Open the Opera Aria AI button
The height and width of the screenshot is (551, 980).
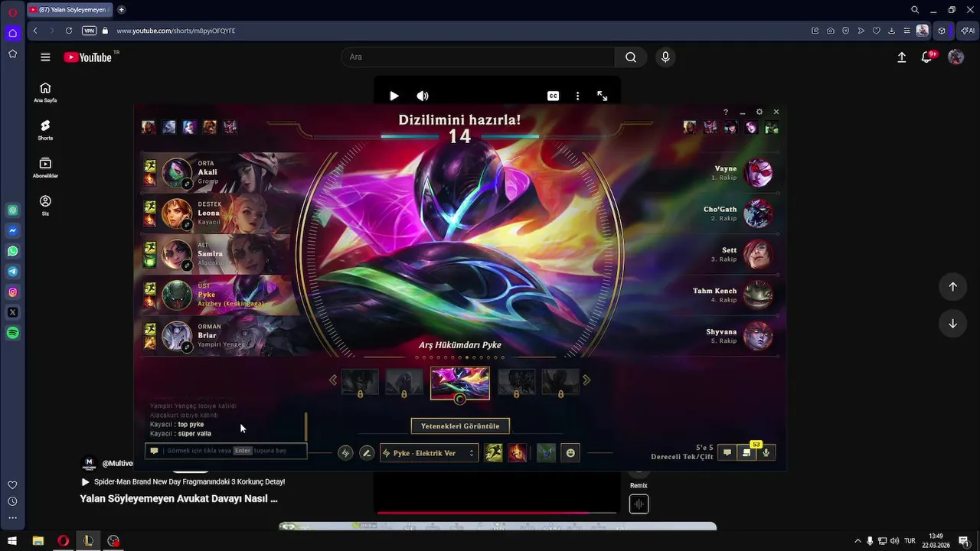[968, 31]
